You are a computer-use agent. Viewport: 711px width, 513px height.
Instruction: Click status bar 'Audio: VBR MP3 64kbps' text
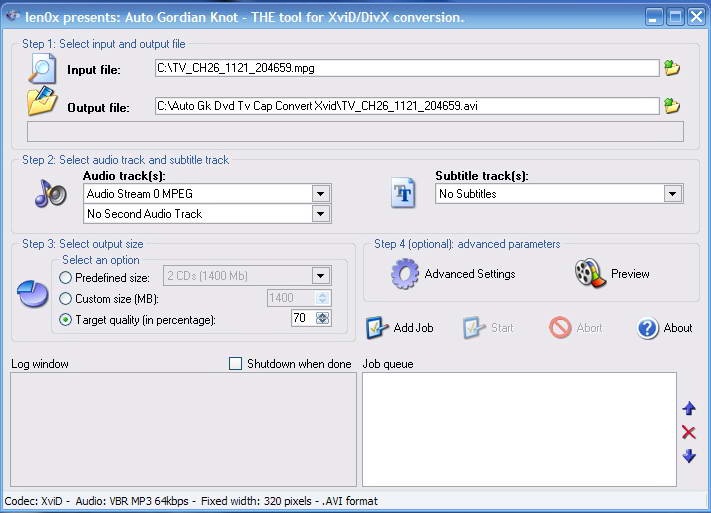coord(132,501)
